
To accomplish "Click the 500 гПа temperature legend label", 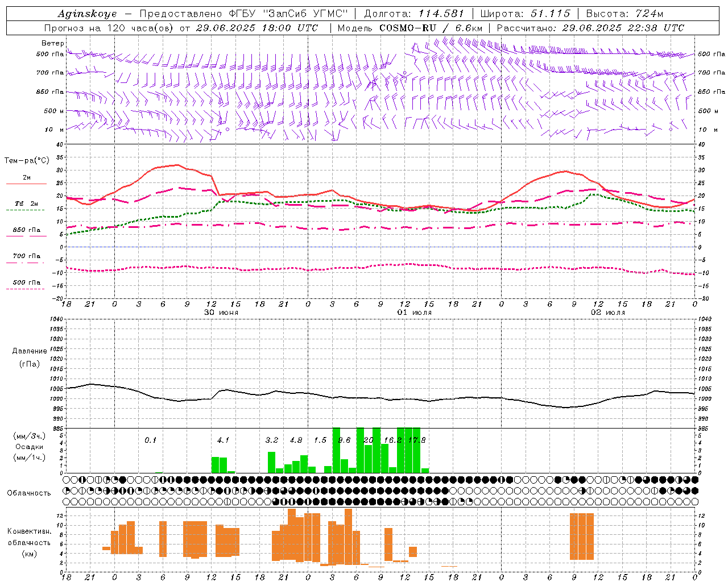I will click(x=27, y=282).
